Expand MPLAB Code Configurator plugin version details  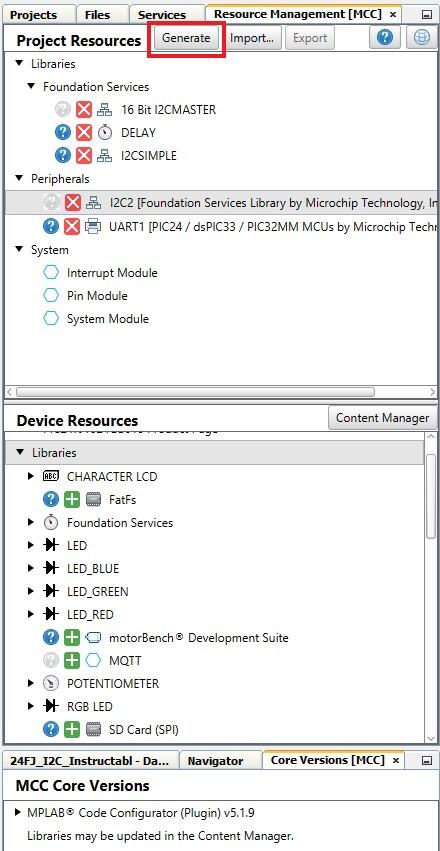[20, 812]
